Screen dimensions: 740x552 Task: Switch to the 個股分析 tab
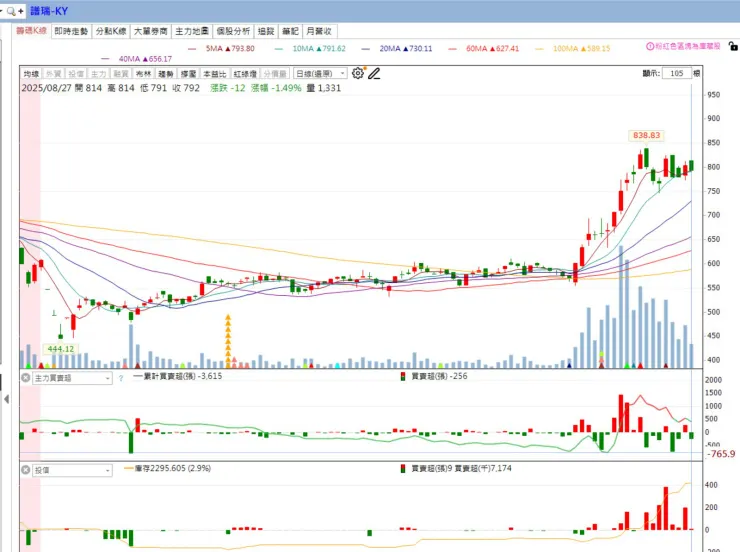point(233,31)
